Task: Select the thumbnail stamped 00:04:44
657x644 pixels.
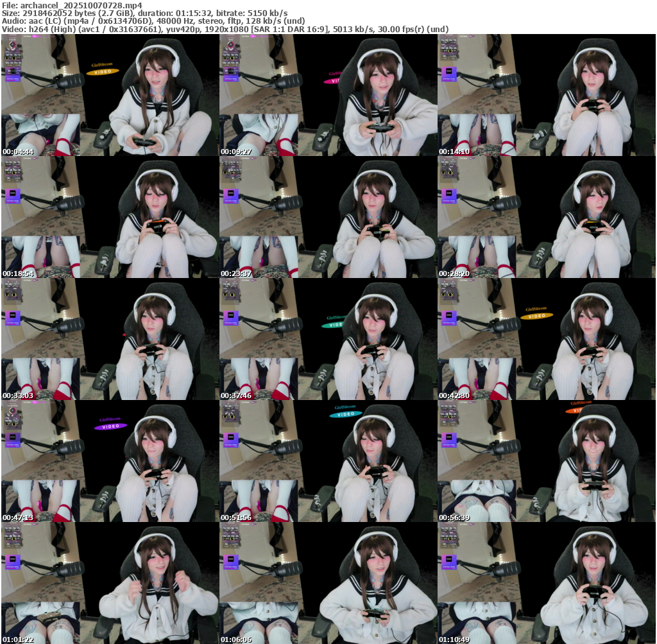Action: click(110, 95)
